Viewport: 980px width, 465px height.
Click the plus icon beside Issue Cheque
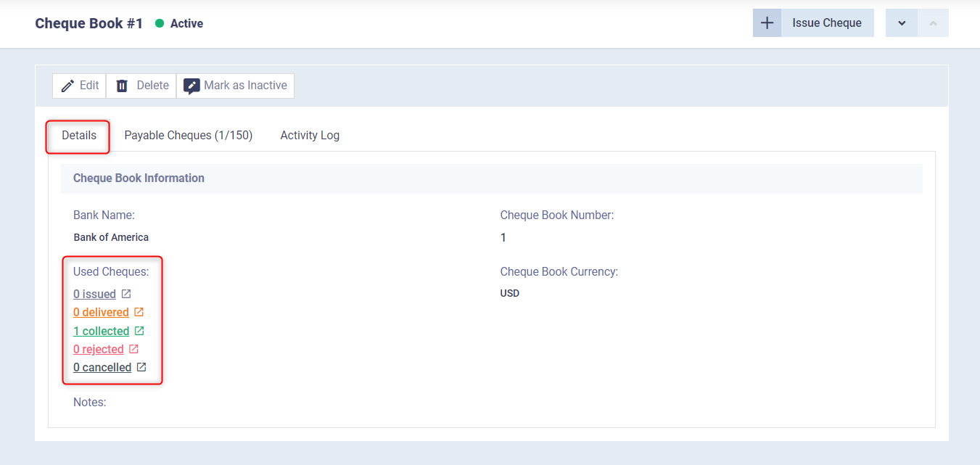pyautogui.click(x=767, y=23)
